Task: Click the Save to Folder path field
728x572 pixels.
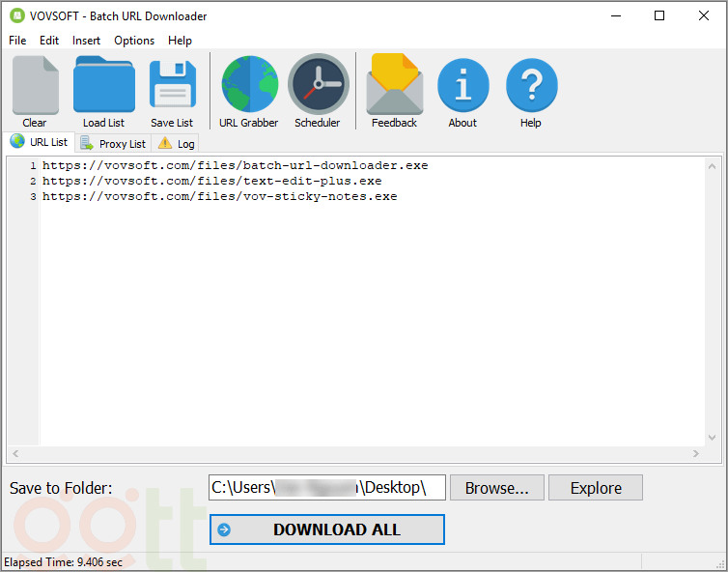Action: pyautogui.click(x=326, y=488)
